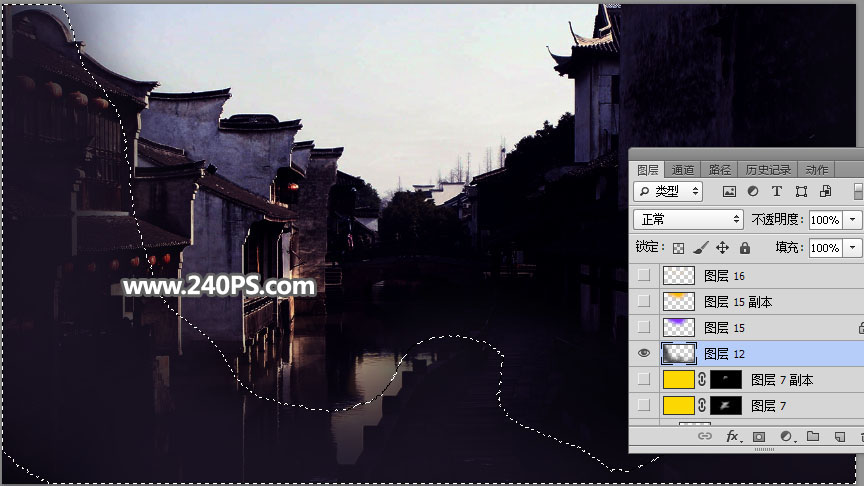Screen dimensions: 864x486
Task: Open the opacity slider arrow
Action: pos(852,220)
